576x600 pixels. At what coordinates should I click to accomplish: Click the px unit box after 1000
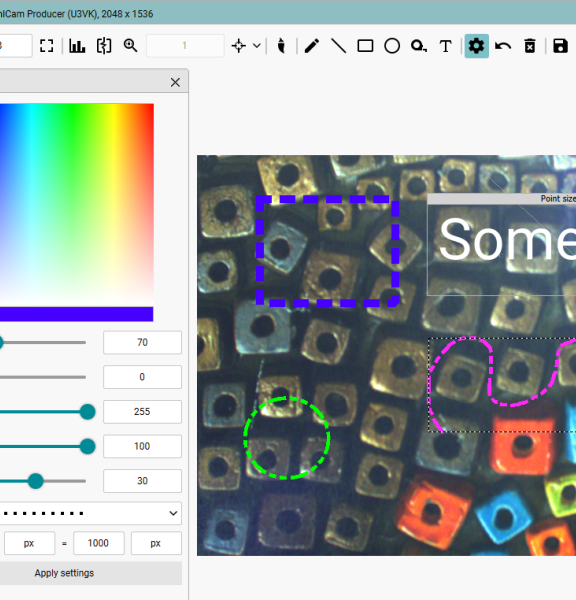coord(156,543)
